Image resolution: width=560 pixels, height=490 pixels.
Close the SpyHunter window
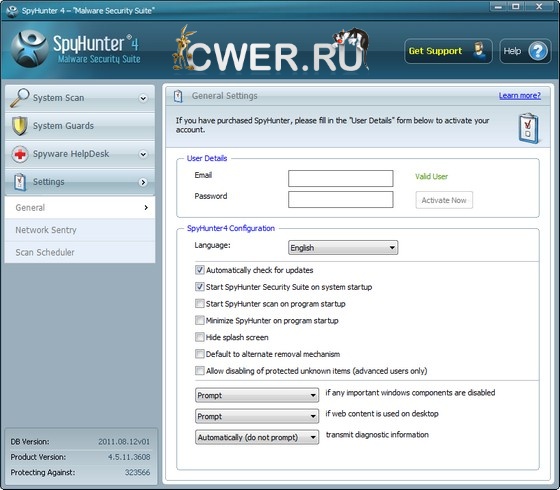[x=539, y=7]
